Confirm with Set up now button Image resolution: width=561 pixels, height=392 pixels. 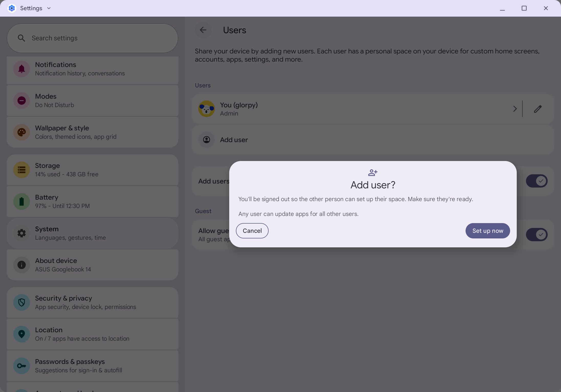pos(488,231)
